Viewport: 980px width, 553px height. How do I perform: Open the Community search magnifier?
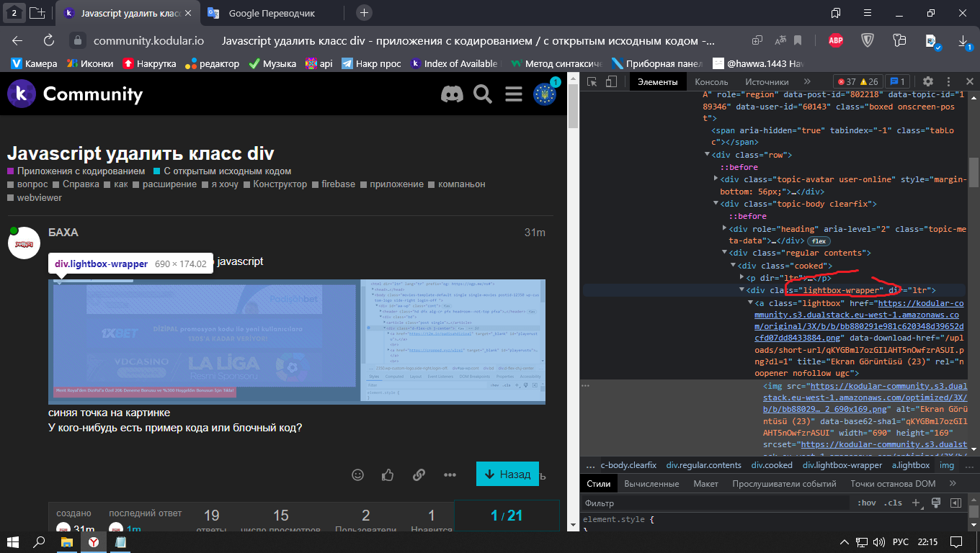point(482,94)
